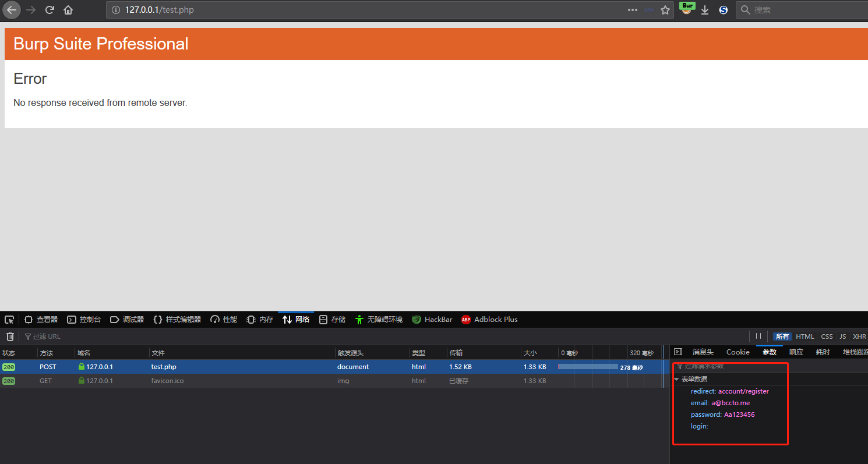Screen dimensions: 868x464
Task: Focus the 搜索 browser search box
Action: 803,10
